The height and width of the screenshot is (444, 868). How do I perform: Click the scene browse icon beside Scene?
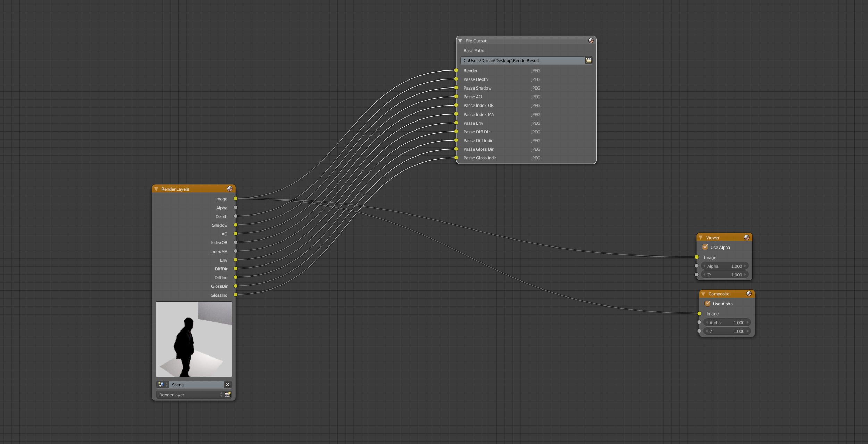tap(162, 385)
